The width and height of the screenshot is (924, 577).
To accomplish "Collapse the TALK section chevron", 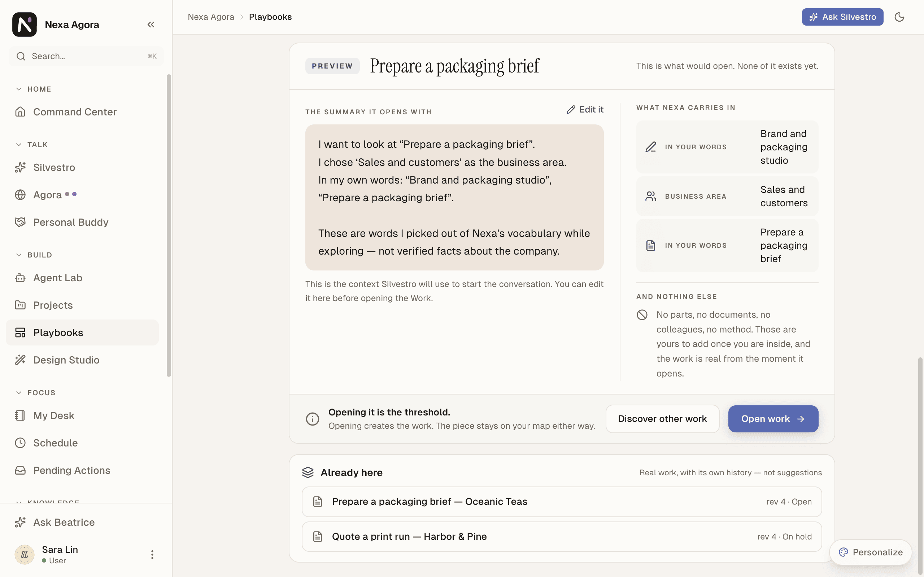I will click(x=18, y=145).
